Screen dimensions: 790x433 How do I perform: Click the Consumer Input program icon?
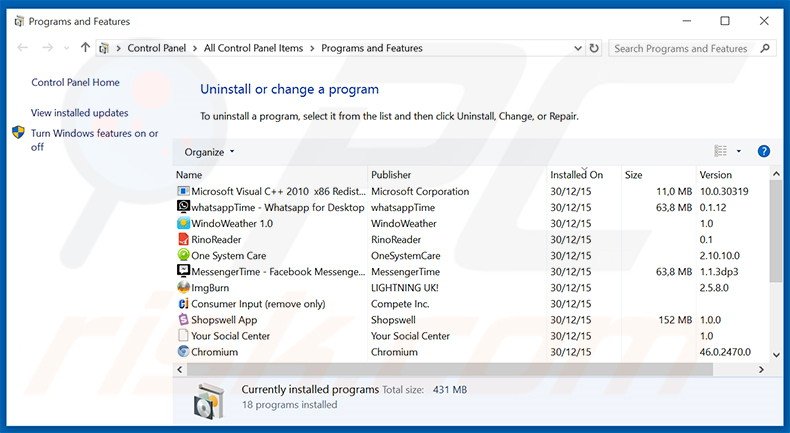tap(183, 303)
